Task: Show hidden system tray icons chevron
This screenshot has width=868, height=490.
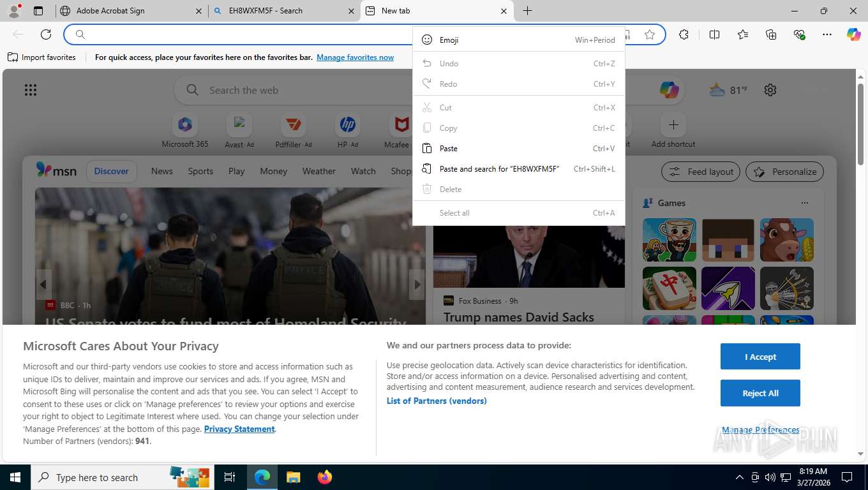Action: click(740, 477)
